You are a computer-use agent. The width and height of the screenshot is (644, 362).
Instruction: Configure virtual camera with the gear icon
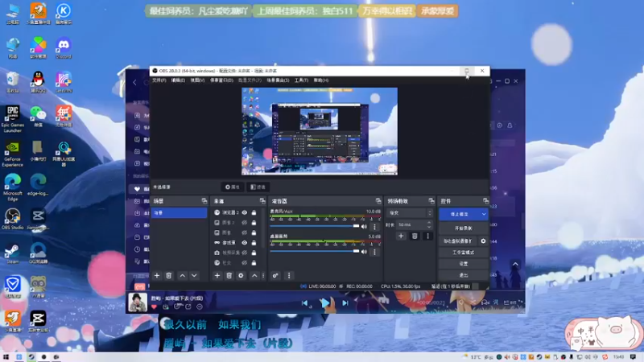[483, 241]
